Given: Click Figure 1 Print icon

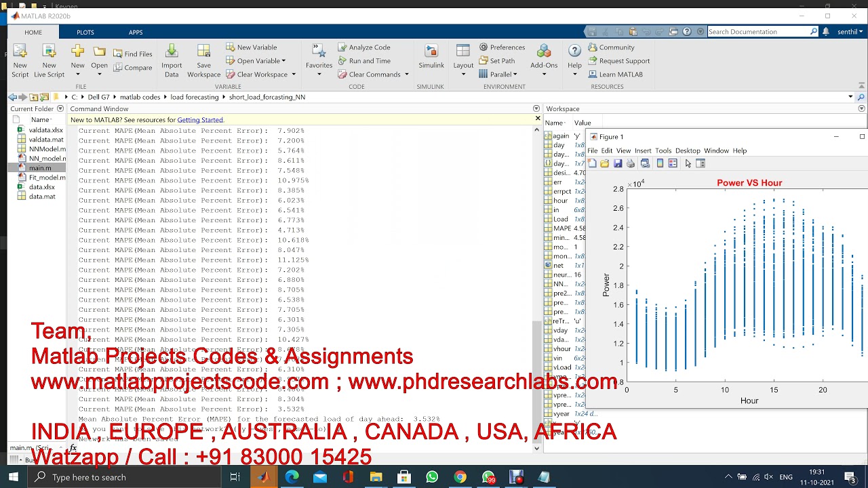Looking at the screenshot, I should point(631,163).
